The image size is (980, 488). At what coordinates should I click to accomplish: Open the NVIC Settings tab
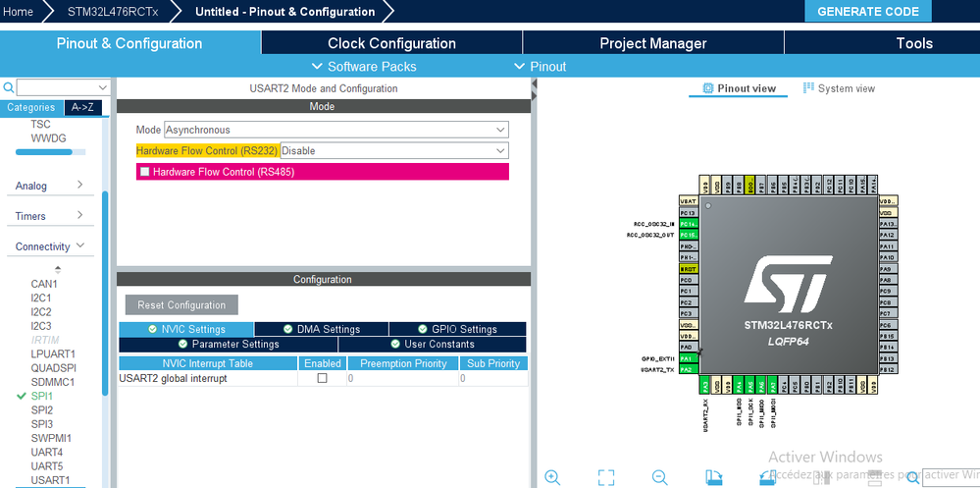[186, 329]
